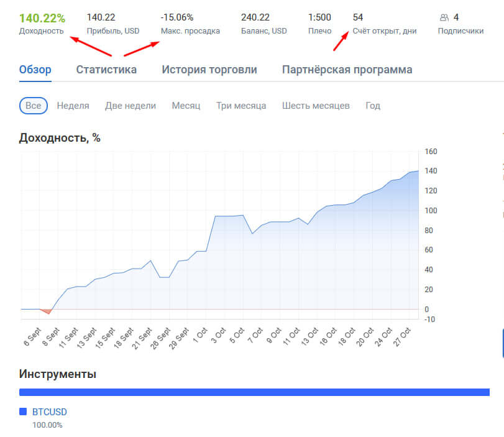Open the Обзор tab
This screenshot has height=437, width=504.
[35, 70]
